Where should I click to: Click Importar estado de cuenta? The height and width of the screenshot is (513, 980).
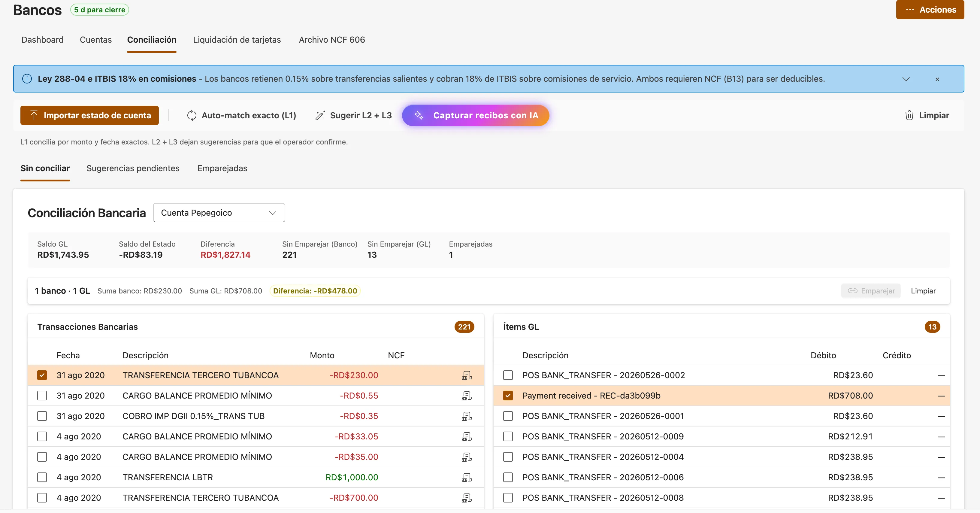(89, 115)
